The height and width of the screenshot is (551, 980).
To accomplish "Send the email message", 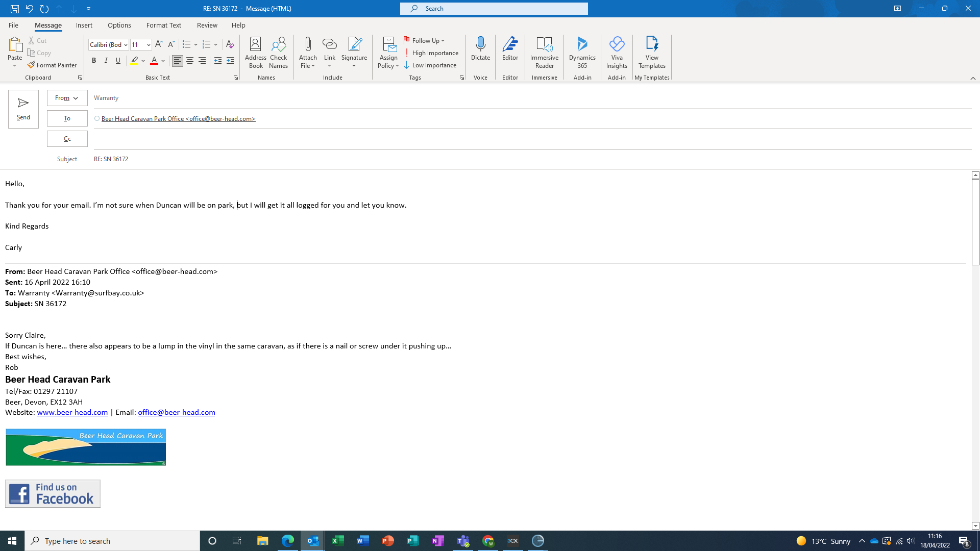I will pyautogui.click(x=23, y=109).
